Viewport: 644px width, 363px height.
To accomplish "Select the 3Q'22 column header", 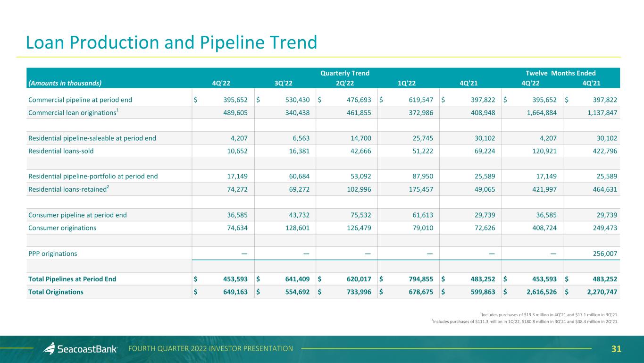I will pyautogui.click(x=283, y=83).
